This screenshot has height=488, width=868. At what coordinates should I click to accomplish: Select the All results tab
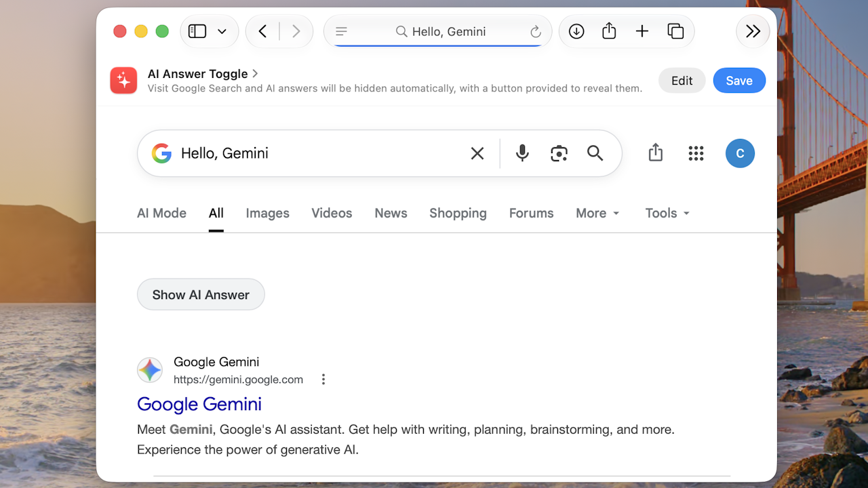click(216, 213)
